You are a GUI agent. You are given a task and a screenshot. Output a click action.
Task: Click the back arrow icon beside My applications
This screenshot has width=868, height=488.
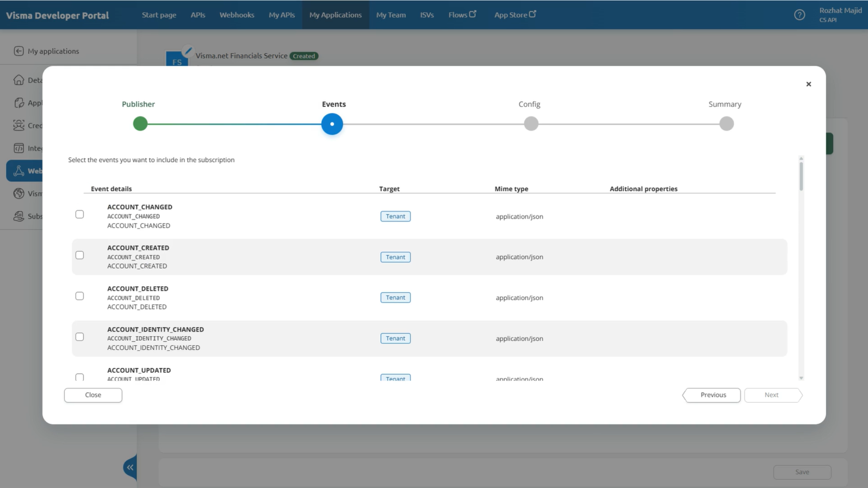[18, 51]
